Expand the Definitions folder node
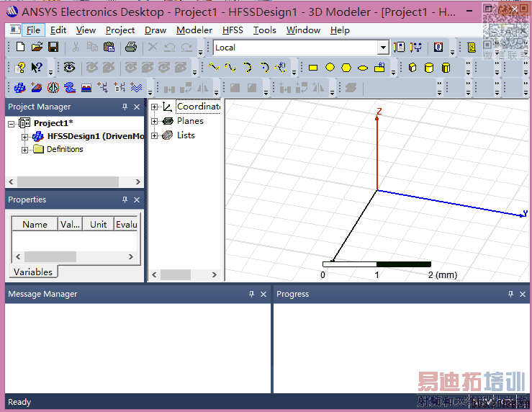This screenshot has width=532, height=412. coord(24,150)
